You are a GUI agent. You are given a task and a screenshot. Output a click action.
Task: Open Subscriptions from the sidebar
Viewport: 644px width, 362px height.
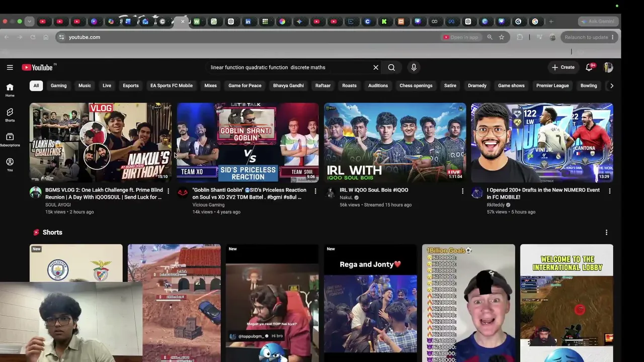pyautogui.click(x=10, y=140)
